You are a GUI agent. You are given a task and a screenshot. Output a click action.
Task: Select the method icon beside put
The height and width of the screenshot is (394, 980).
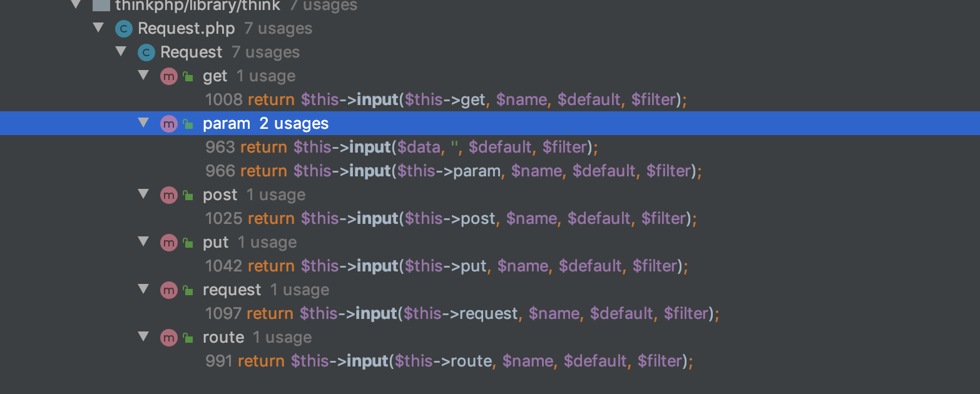pyautogui.click(x=168, y=242)
